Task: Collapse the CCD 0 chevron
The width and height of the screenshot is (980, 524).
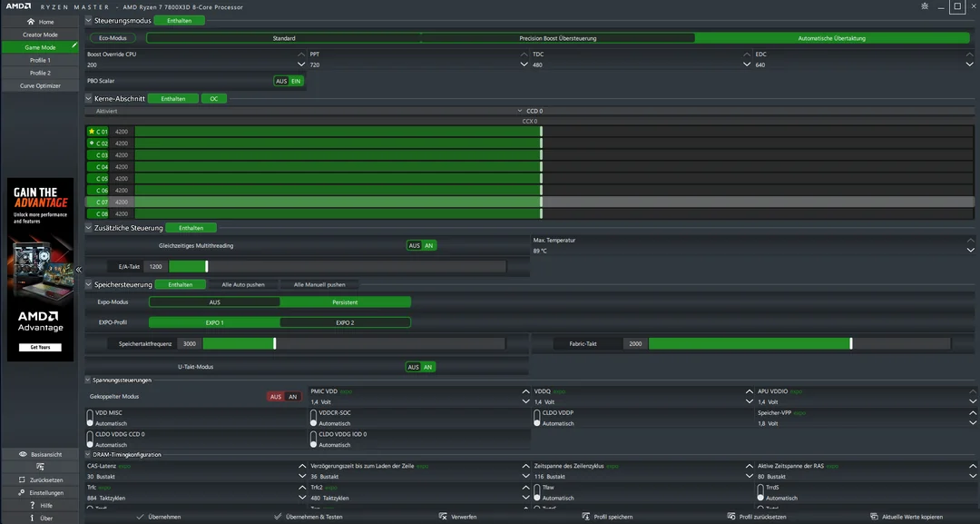Action: (520, 112)
